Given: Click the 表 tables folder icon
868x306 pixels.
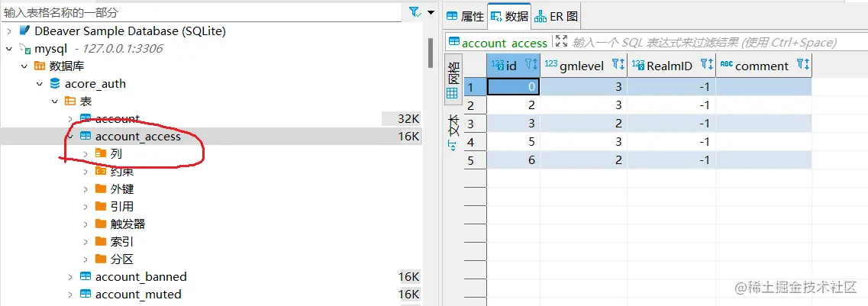Looking at the screenshot, I should point(69,101).
